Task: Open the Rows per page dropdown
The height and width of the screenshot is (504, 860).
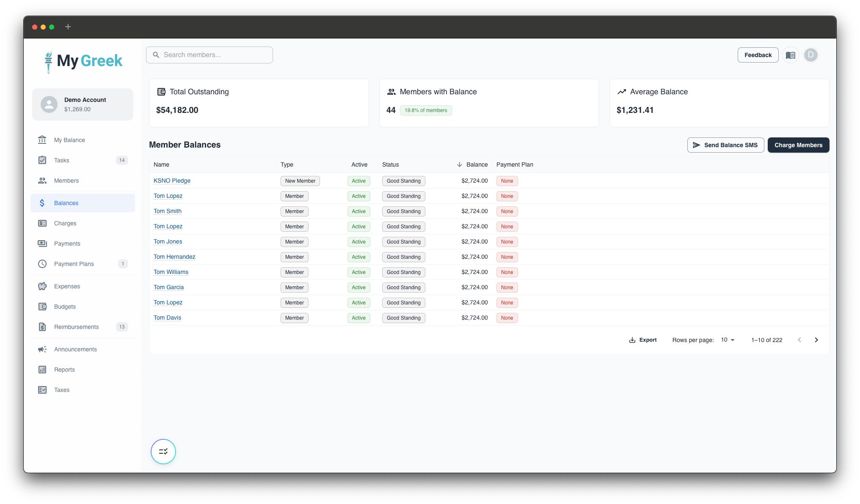Action: click(x=728, y=340)
